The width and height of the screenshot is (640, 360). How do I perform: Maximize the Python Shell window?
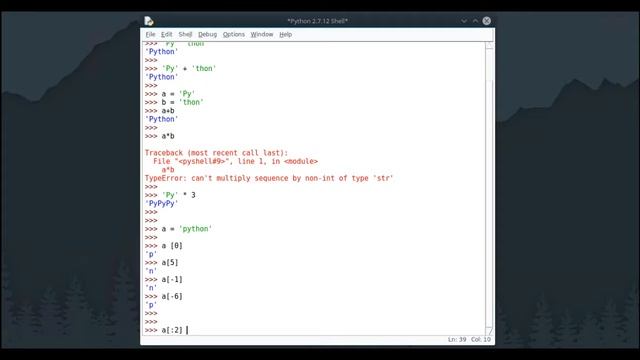pyautogui.click(x=475, y=21)
